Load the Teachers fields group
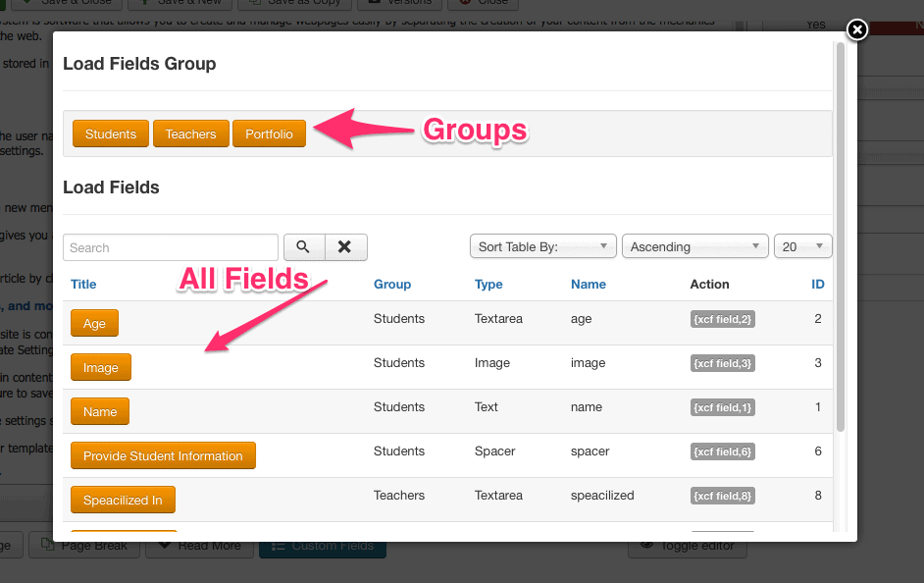 (190, 133)
